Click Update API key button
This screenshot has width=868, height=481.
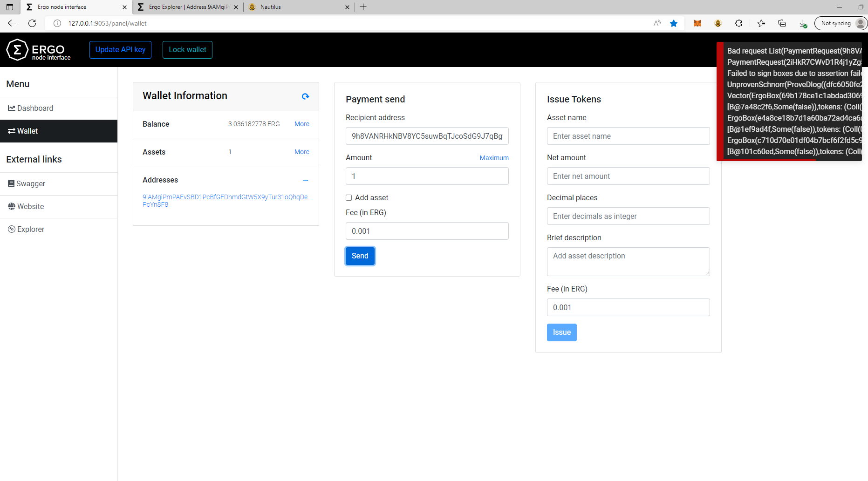(x=120, y=50)
